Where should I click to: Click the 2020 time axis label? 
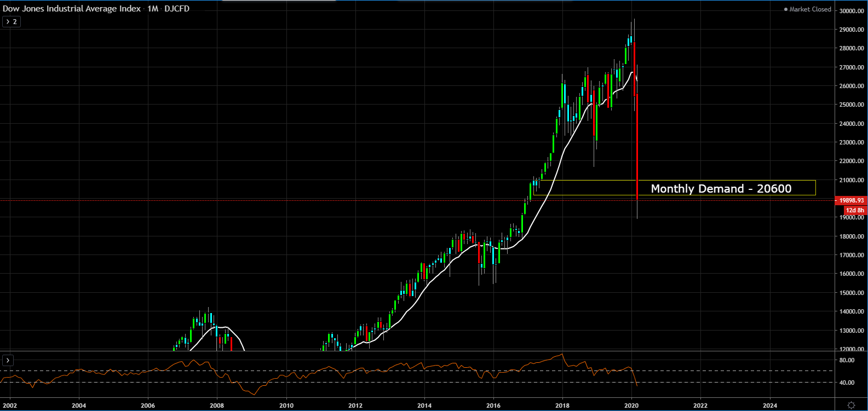631,406
